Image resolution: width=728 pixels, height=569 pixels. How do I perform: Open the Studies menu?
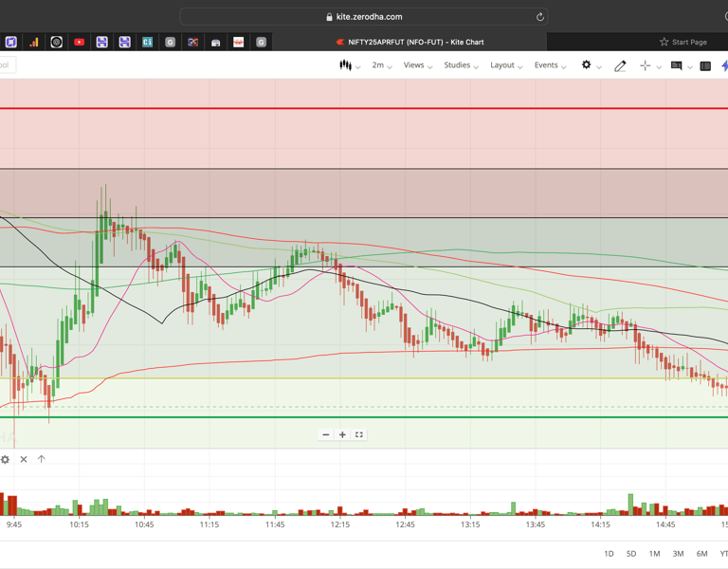pyautogui.click(x=461, y=65)
